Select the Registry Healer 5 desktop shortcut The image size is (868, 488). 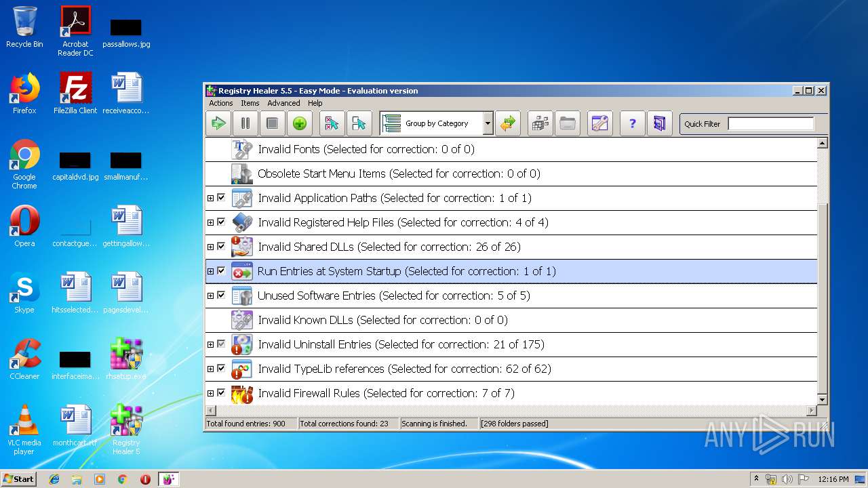click(126, 430)
